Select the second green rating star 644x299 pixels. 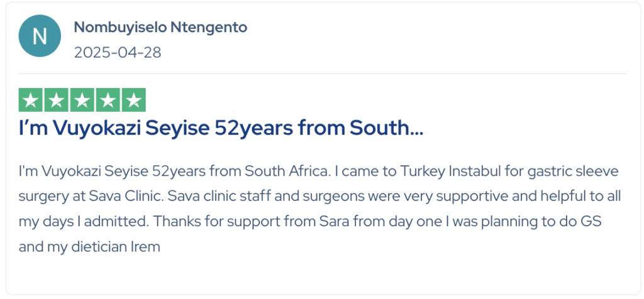click(56, 100)
